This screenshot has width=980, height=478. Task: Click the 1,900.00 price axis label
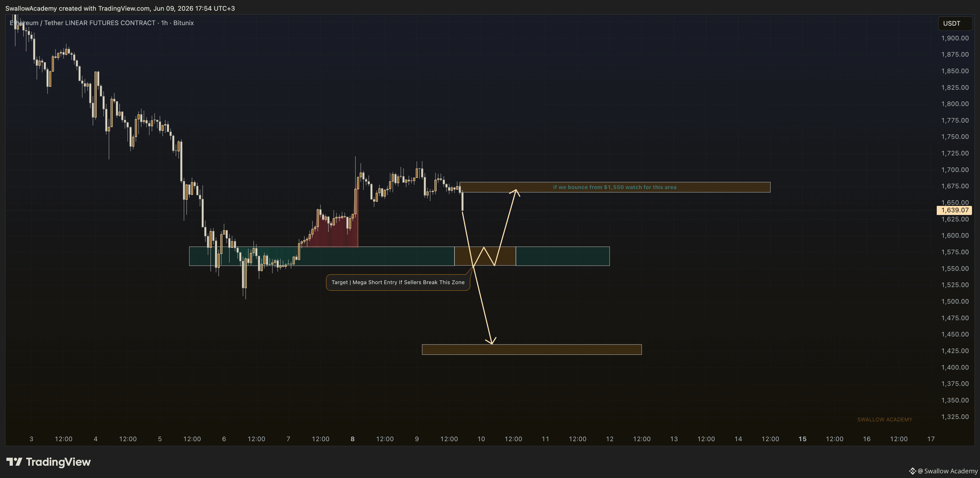pos(955,38)
